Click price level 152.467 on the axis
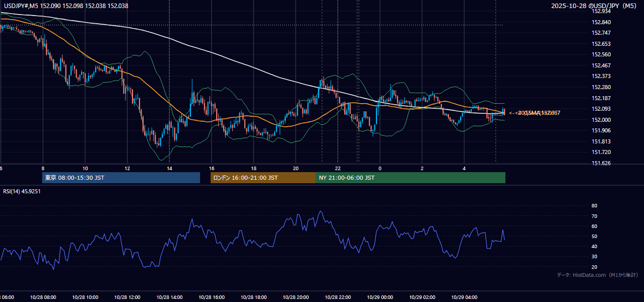Viewport: 644px width, 302px height. pos(601,65)
